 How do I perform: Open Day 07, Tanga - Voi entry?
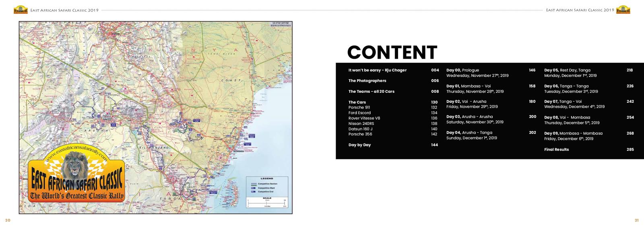[563, 102]
